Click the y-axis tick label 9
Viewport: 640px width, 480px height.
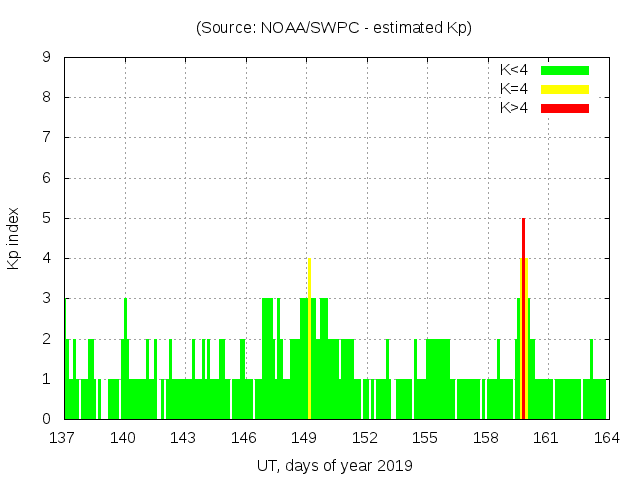pyautogui.click(x=46, y=57)
